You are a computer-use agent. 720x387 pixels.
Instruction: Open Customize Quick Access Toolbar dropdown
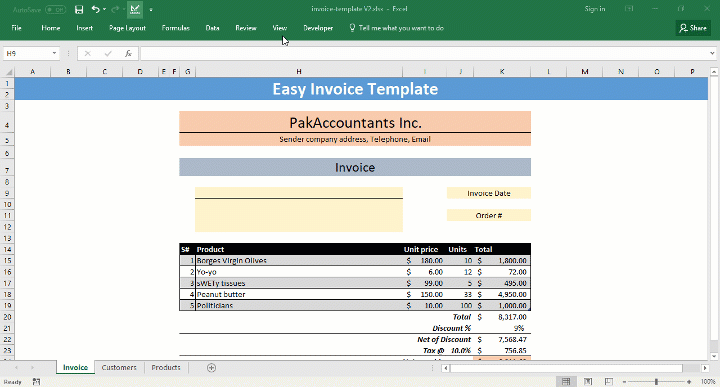[x=151, y=9]
